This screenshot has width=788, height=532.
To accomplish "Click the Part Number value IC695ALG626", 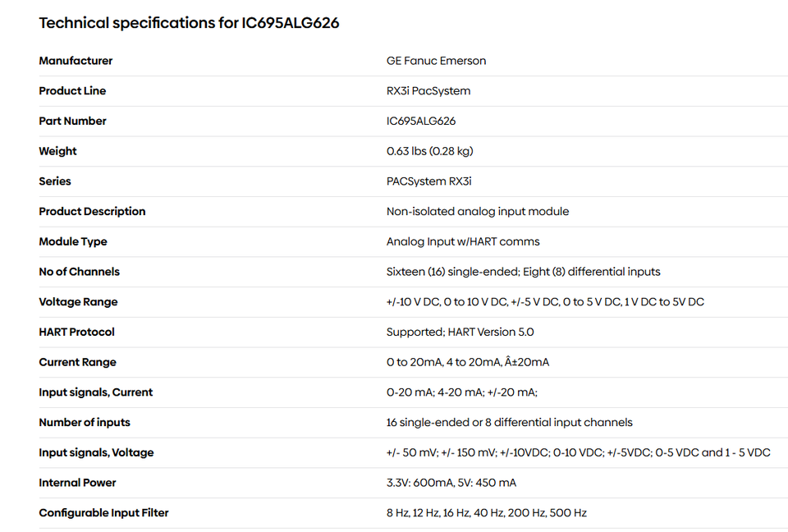I will (x=421, y=122).
